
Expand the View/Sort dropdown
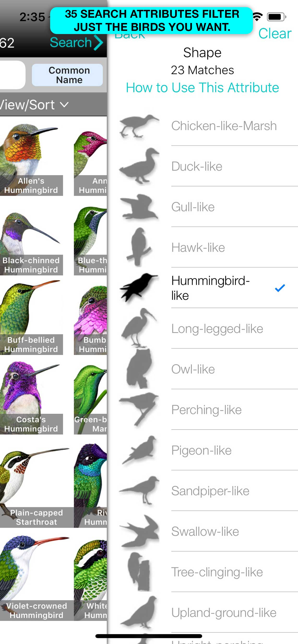(34, 104)
